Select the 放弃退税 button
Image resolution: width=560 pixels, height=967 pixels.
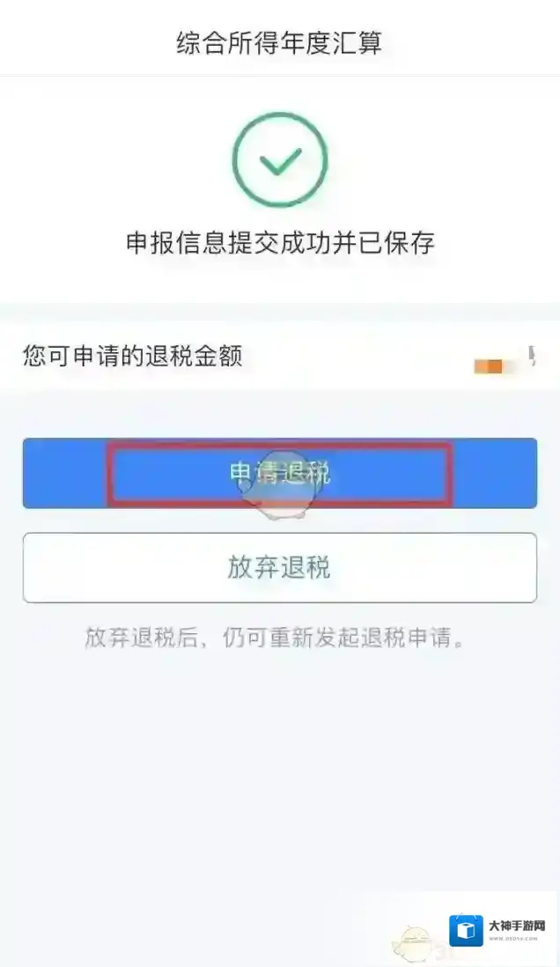tap(279, 567)
